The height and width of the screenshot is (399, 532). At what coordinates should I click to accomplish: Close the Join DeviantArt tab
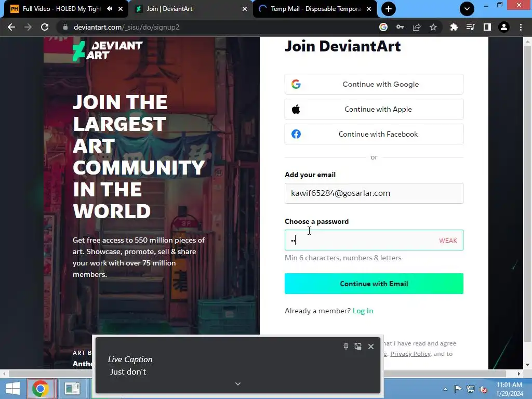pyautogui.click(x=245, y=9)
